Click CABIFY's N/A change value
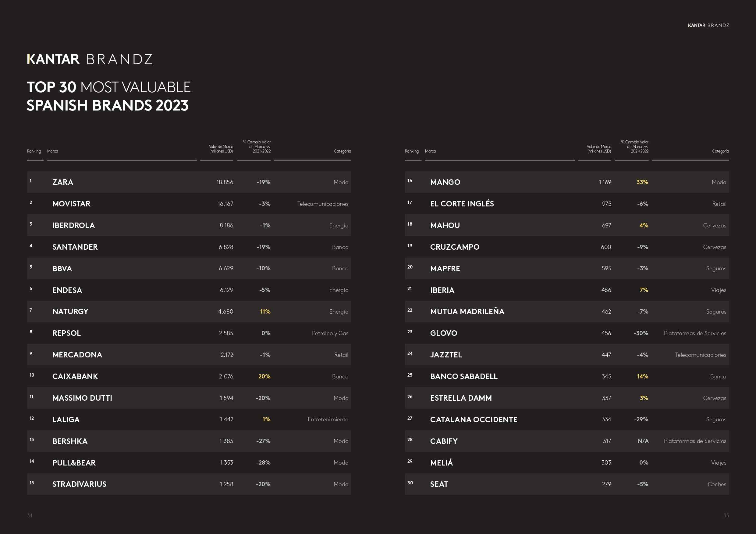 (643, 441)
